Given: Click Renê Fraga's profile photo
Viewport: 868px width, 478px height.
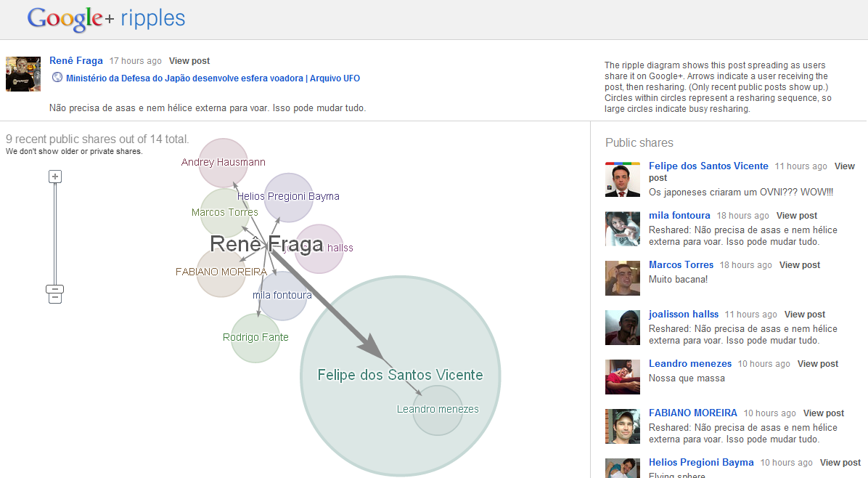Looking at the screenshot, I should click(23, 74).
